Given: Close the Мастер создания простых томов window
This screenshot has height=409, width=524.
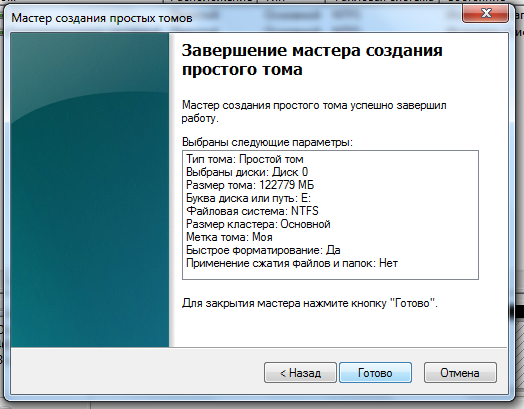Looking at the screenshot, I should click(486, 14).
